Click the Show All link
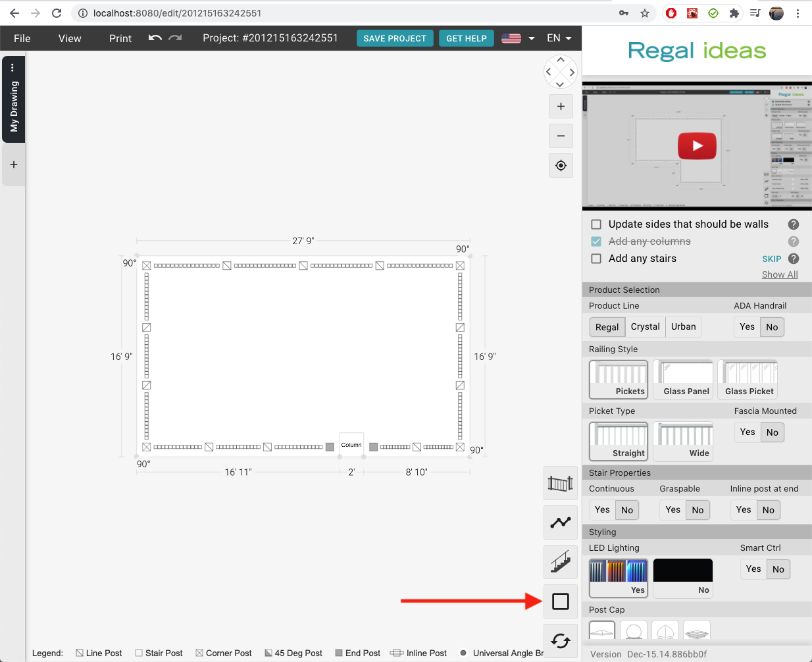 (779, 274)
